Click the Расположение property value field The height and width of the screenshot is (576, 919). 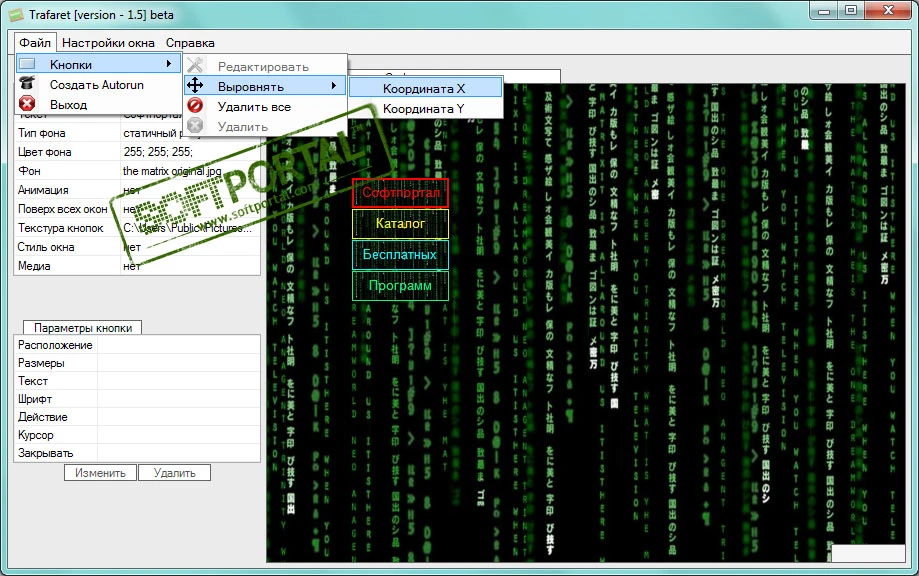[178, 345]
